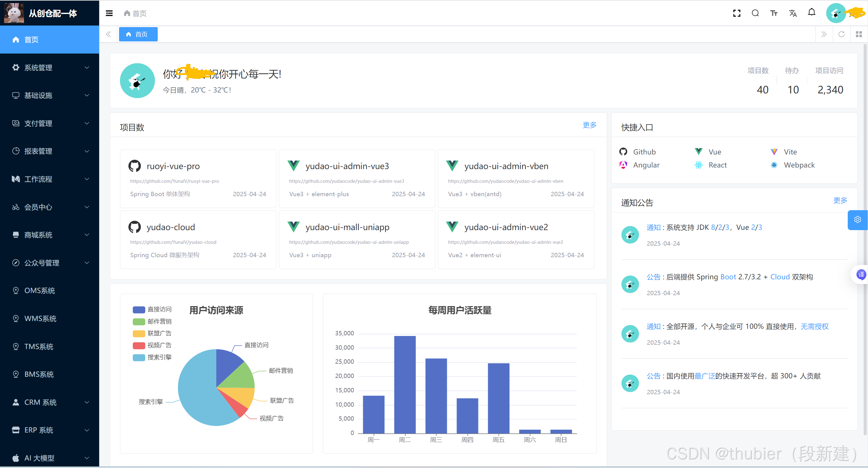The height and width of the screenshot is (468, 868).
Task: Switch to the 首页 tab
Action: (x=138, y=34)
